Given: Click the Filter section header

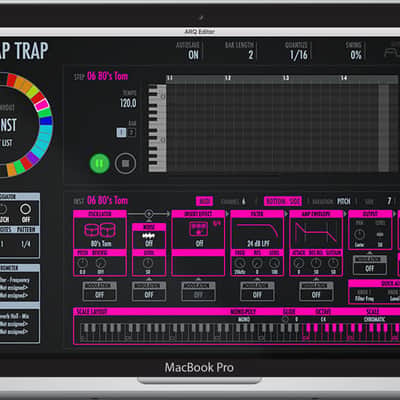Looking at the screenshot, I should 257,214.
